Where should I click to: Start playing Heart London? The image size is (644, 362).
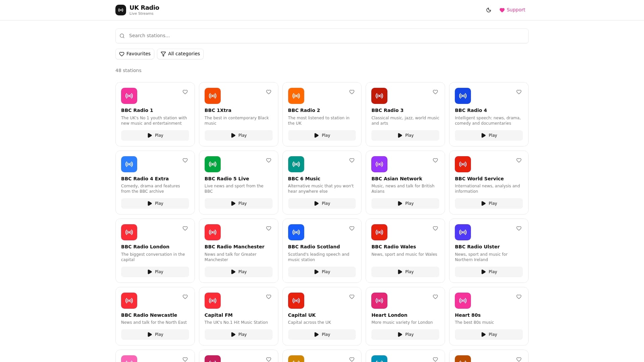click(405, 335)
